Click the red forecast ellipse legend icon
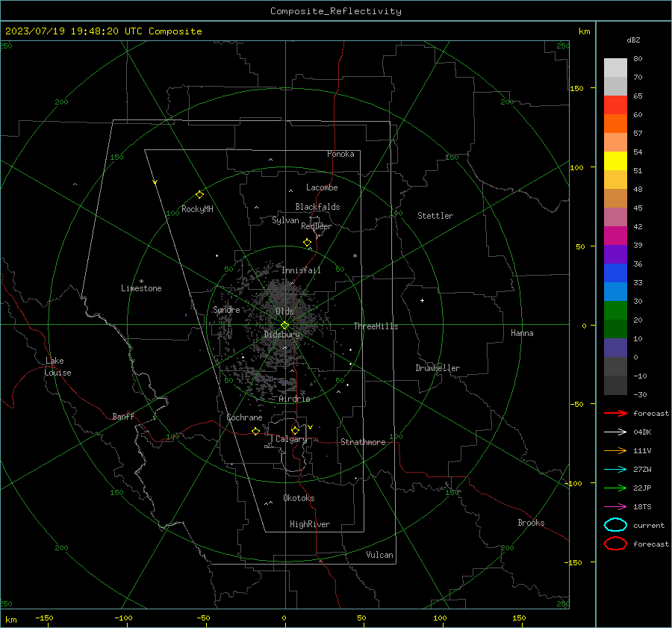Viewport: 672px width, 628px height. click(x=615, y=544)
